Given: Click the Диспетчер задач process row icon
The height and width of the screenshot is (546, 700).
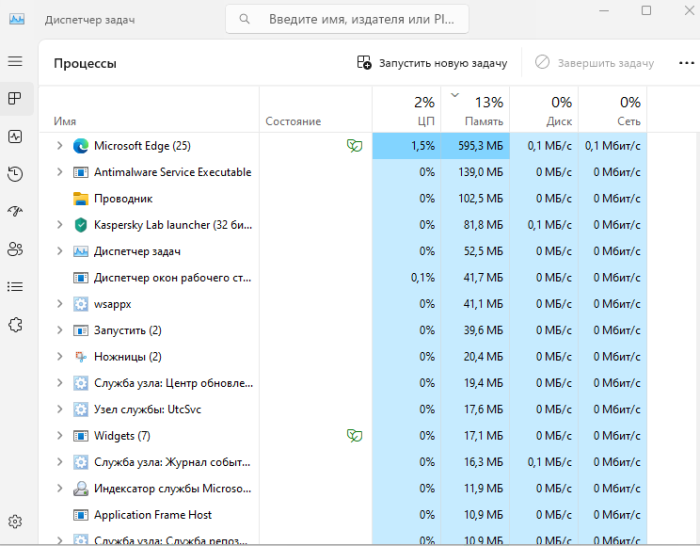Looking at the screenshot, I should pos(81,251).
